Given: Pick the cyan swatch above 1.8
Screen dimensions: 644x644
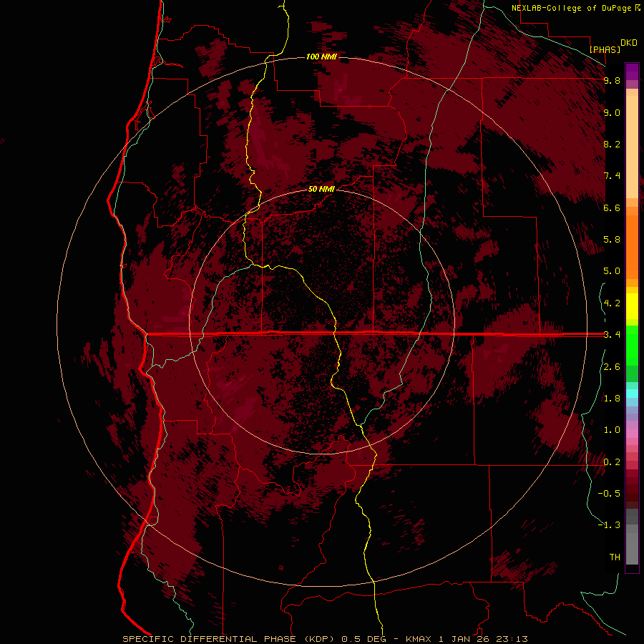Looking at the screenshot, I should tap(632, 393).
